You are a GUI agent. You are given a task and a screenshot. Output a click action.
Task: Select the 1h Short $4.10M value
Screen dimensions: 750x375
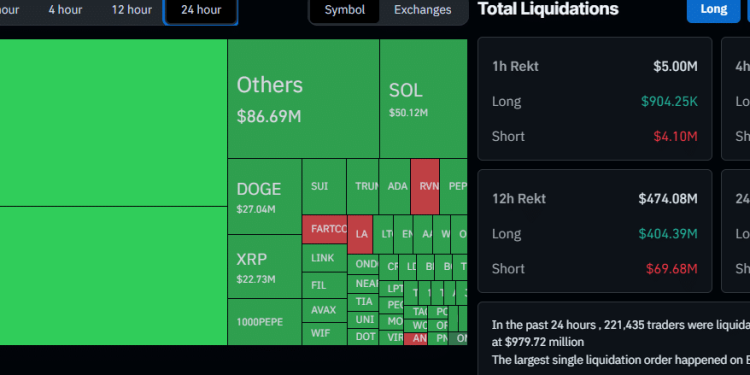click(675, 136)
